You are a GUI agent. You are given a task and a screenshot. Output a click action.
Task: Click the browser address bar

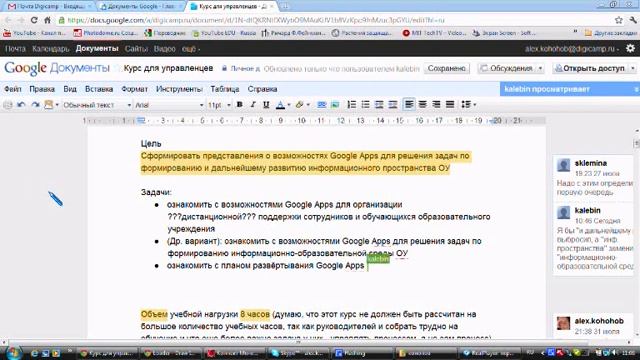tap(334, 20)
